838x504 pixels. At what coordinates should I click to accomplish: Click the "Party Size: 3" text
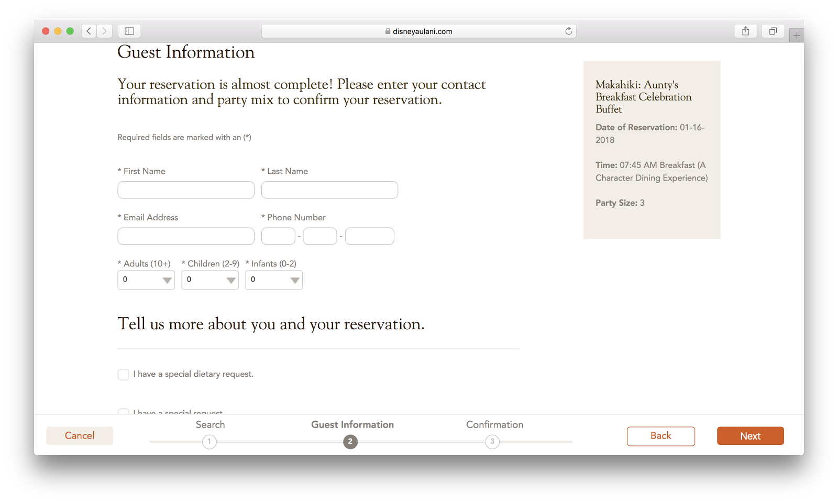(x=620, y=203)
